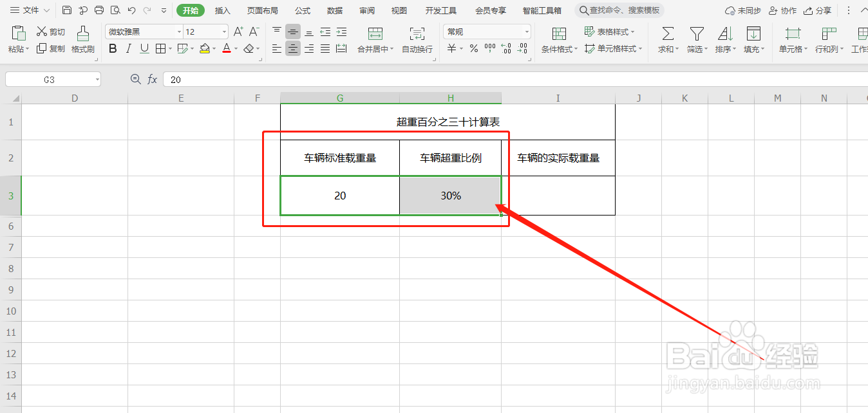868x413 pixels.
Task: Toggle Italic formatting
Action: (129, 48)
